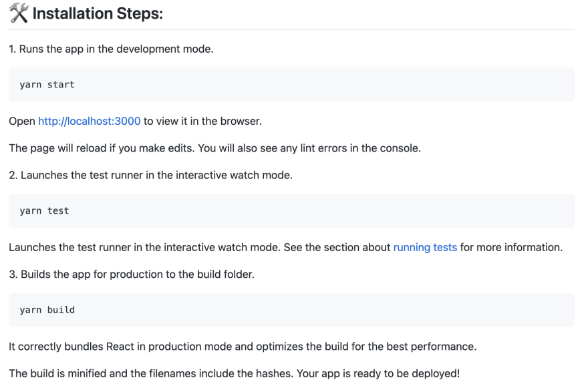Click step 2 'Launches the test runner' text
Image resolution: width=588 pixels, height=390 pixels.
[x=156, y=175]
